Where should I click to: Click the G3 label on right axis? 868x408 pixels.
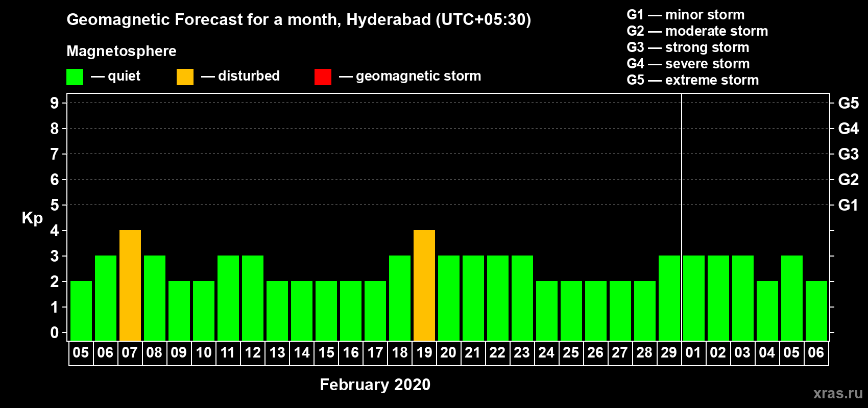click(849, 154)
